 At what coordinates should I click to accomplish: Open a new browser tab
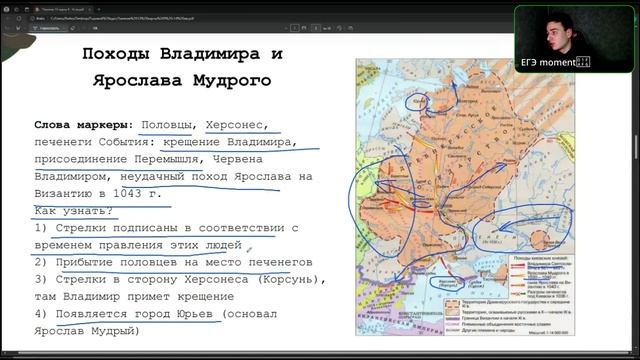[99, 9]
